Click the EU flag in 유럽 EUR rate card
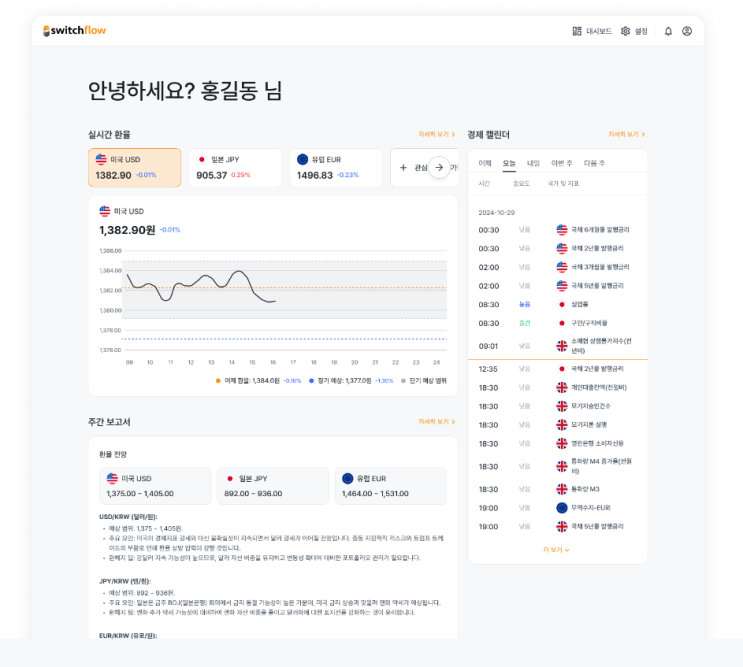Image resolution: width=743 pixels, height=667 pixels. 302,159
